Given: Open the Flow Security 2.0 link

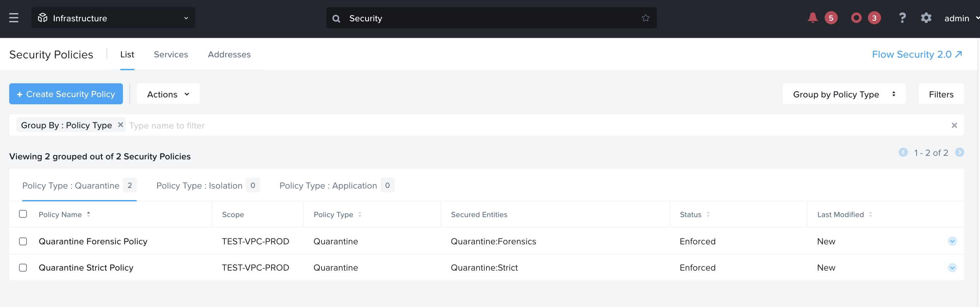Looking at the screenshot, I should (x=916, y=54).
